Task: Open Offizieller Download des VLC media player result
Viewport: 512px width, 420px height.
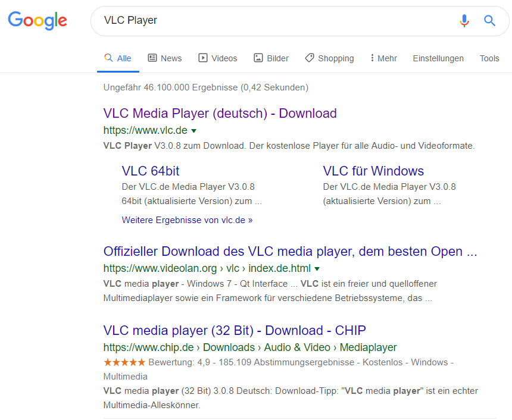Action: (x=291, y=251)
